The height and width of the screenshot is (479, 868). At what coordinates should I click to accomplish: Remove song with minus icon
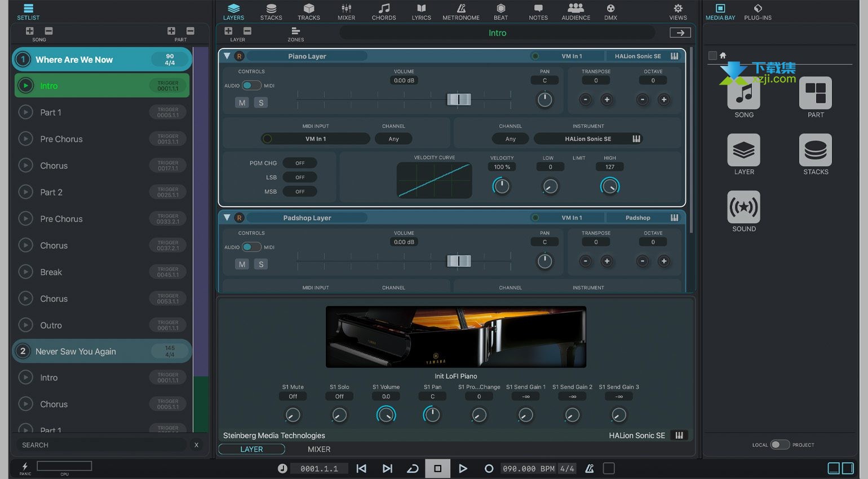point(48,32)
